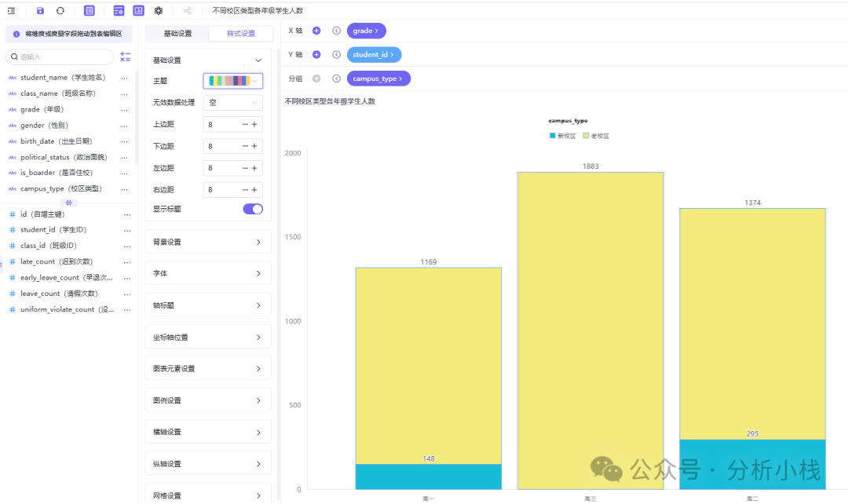
Task: Open more options for student_name field
Action: 124,78
